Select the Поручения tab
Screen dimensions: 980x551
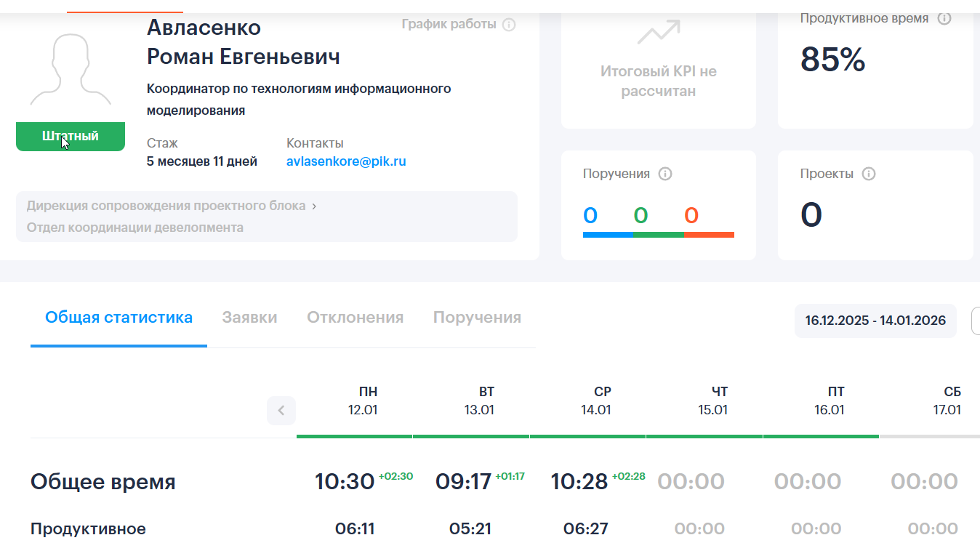[477, 318]
